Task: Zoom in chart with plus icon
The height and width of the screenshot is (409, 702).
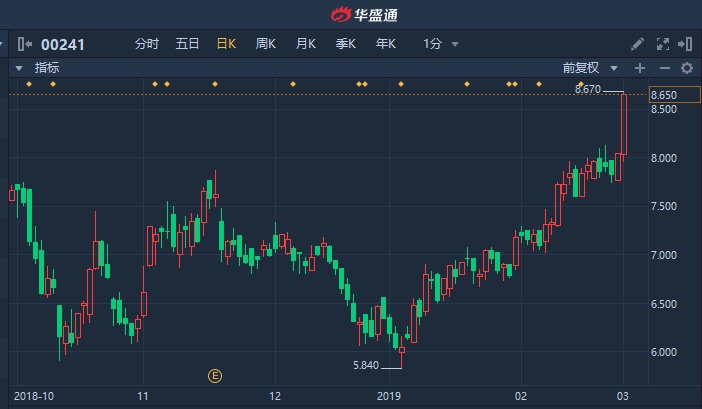Action: [x=640, y=68]
